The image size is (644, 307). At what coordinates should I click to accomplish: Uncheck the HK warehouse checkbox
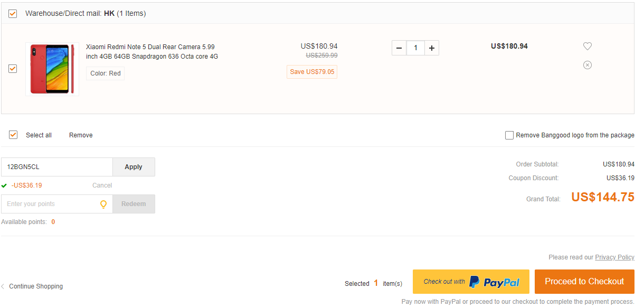(13, 14)
